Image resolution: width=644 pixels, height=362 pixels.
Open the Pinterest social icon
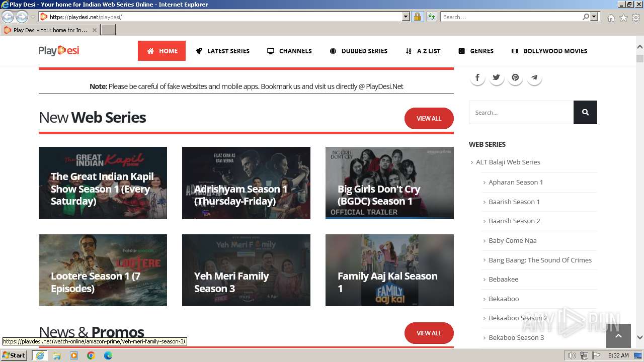point(515,78)
